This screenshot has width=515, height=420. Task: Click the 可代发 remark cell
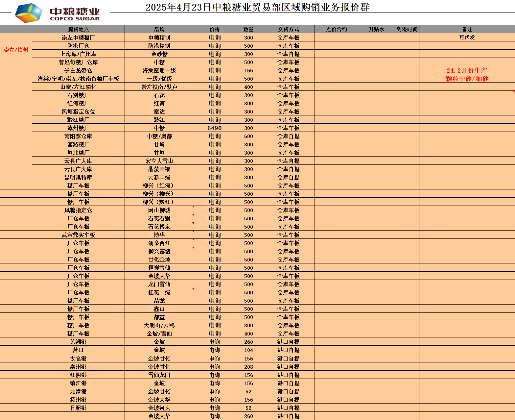click(467, 37)
